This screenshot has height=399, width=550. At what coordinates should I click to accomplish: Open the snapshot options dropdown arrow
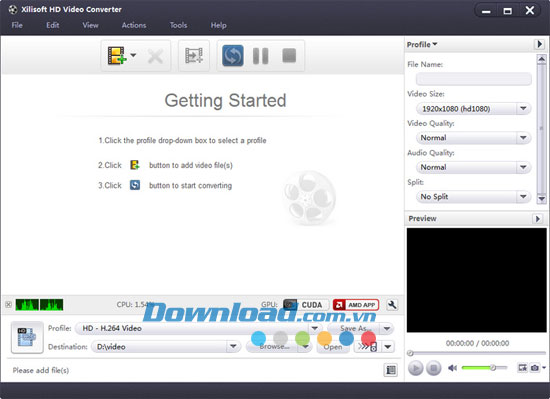pyautogui.click(x=544, y=367)
